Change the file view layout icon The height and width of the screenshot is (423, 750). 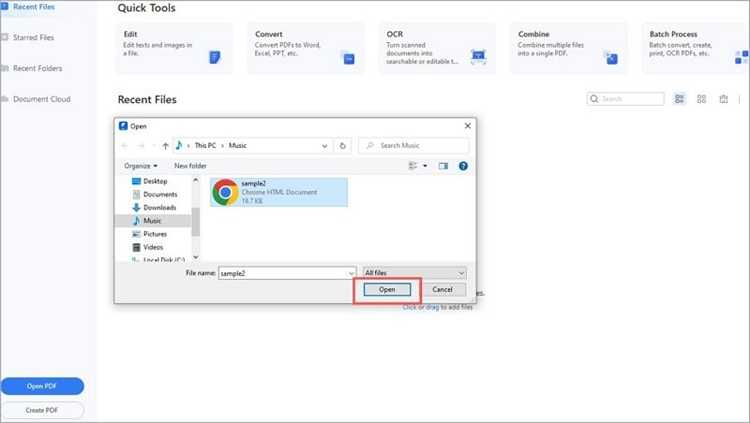413,166
